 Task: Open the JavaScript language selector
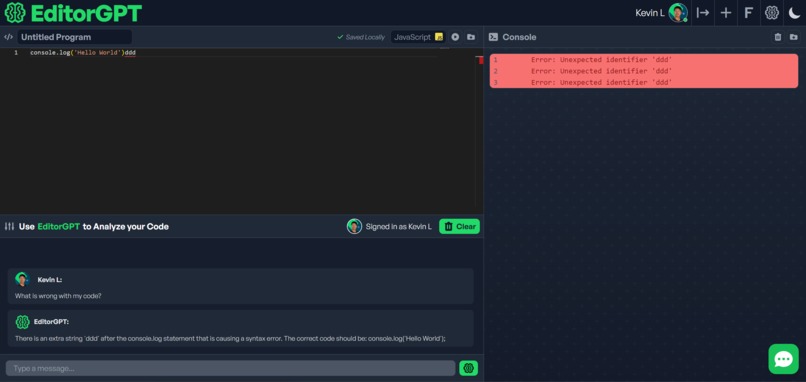point(418,37)
